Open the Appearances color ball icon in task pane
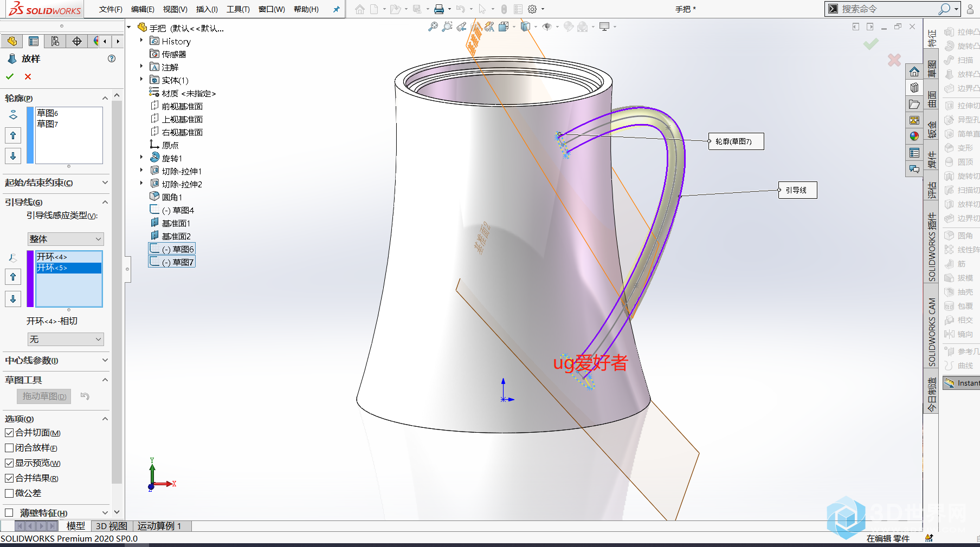 [914, 136]
